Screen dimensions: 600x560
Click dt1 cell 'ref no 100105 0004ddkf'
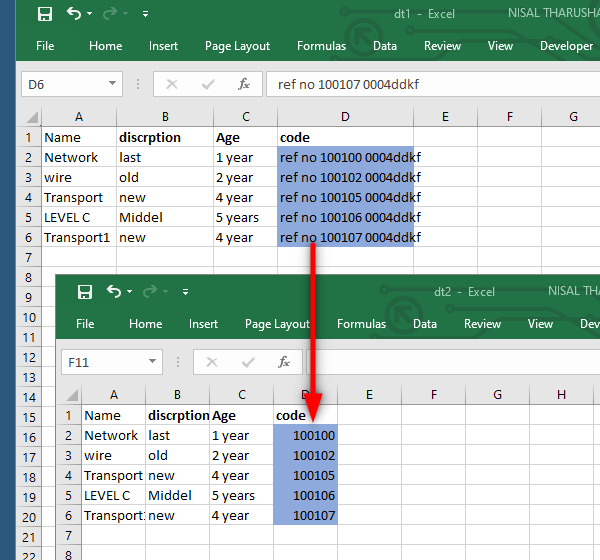[346, 198]
